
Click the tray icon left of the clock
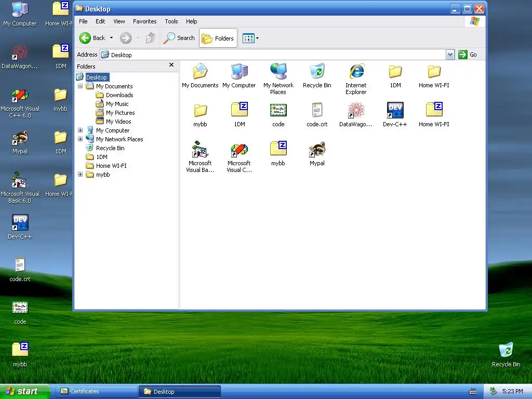pyautogui.click(x=494, y=391)
